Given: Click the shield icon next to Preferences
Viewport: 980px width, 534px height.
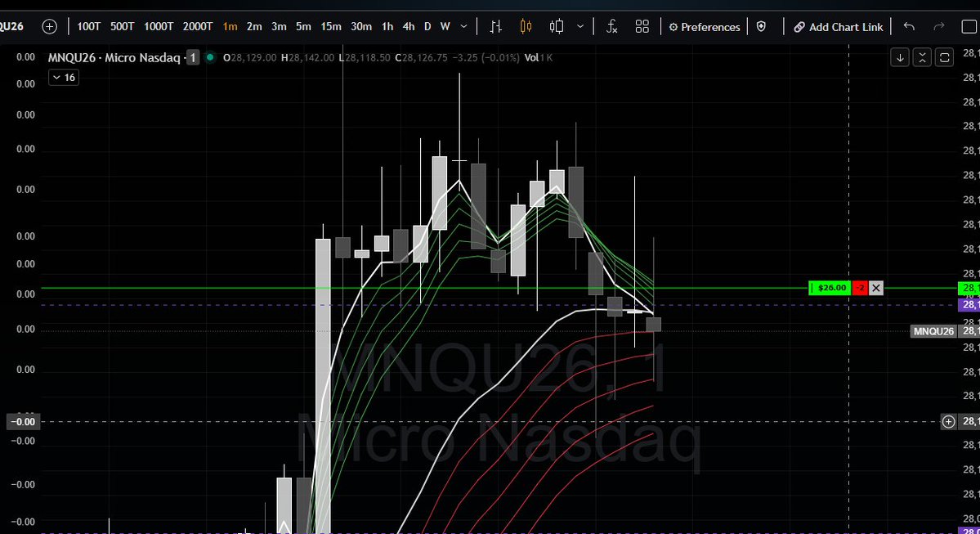Looking at the screenshot, I should point(761,26).
